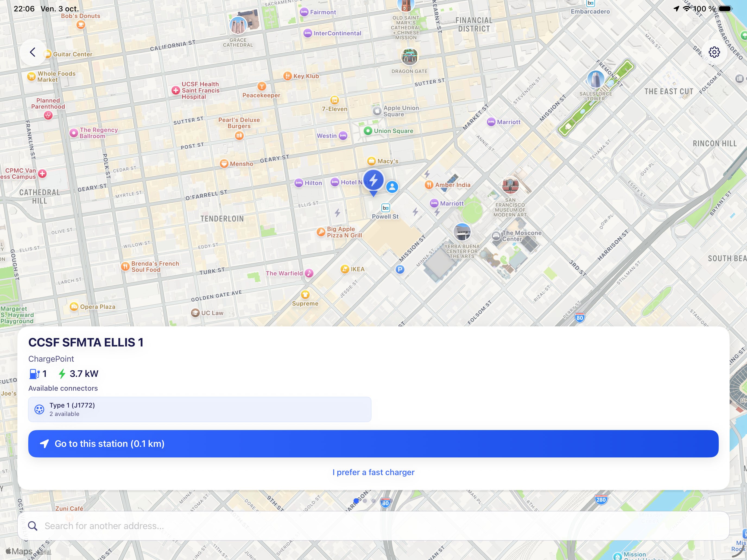The height and width of the screenshot is (560, 747).
Task: Tap the Dragon Gate landmark icon
Action: tap(409, 57)
